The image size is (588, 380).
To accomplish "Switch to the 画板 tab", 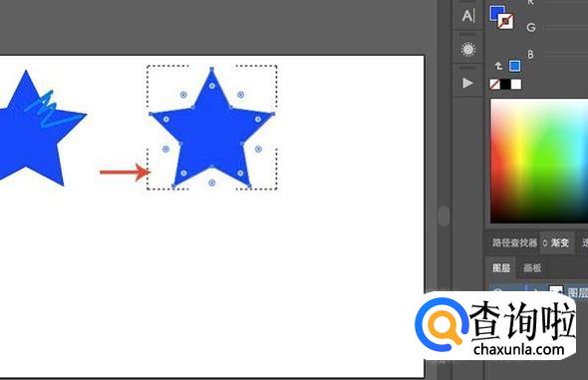I will coord(532,268).
